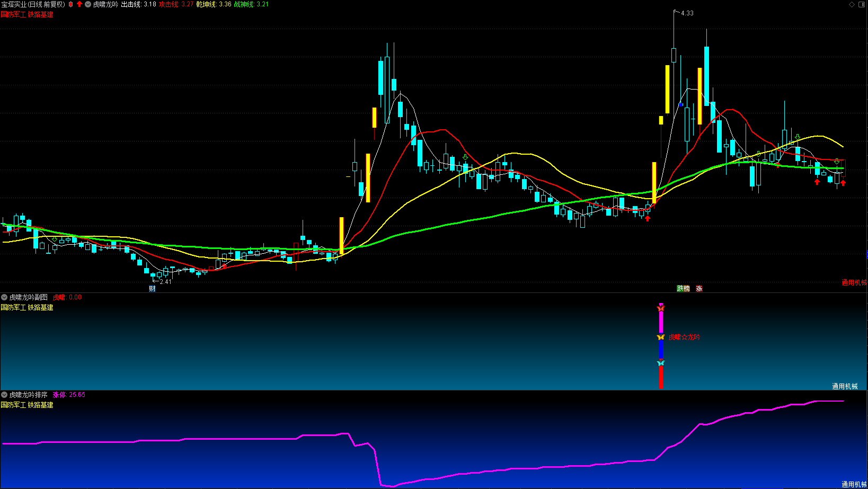Click the 4.33 high price label
This screenshot has width=868, height=489.
point(687,13)
